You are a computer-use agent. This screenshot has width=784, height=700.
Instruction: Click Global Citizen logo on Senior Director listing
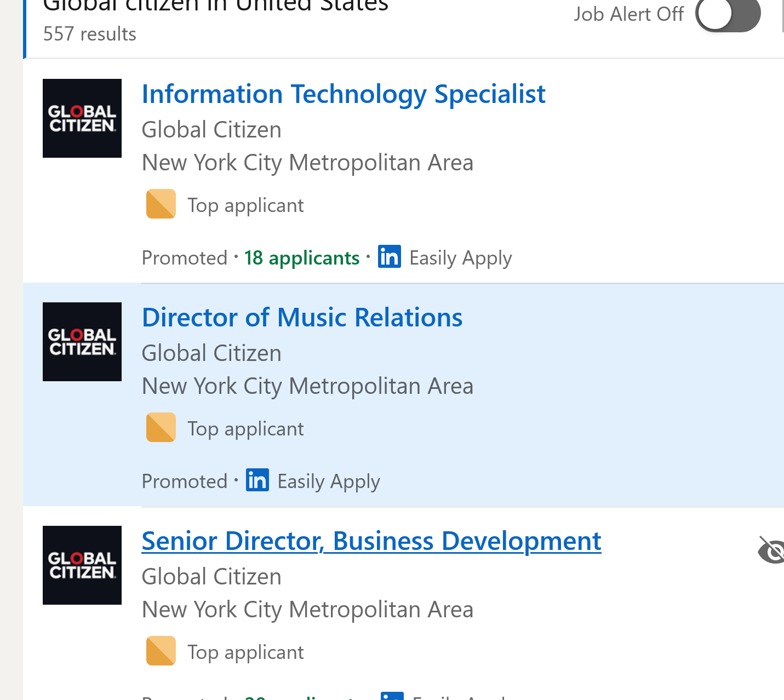(82, 565)
